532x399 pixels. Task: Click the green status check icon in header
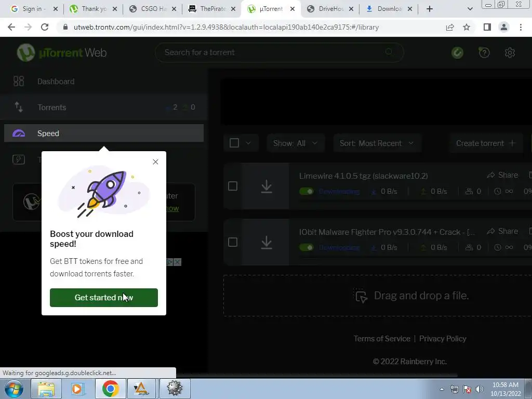[x=457, y=52]
